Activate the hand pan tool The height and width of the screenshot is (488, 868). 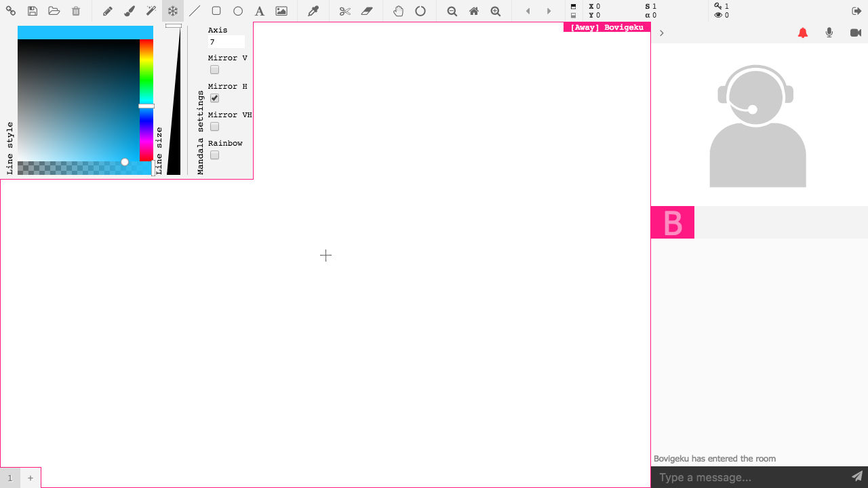(399, 11)
